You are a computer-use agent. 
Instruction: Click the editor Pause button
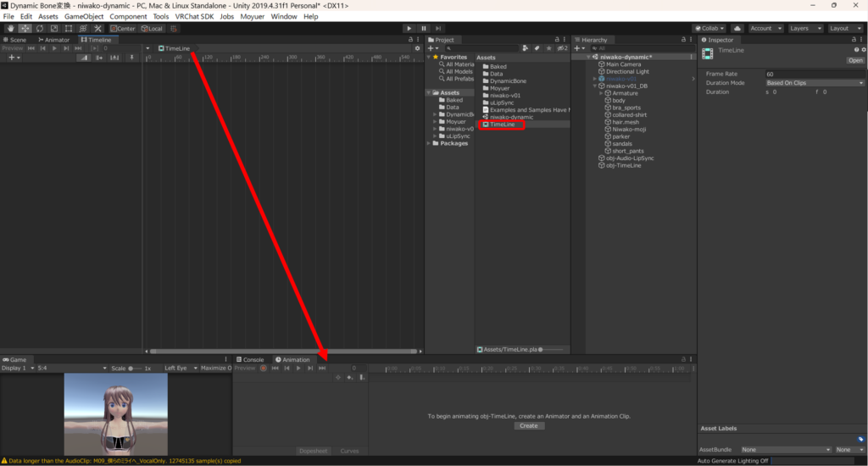click(424, 28)
